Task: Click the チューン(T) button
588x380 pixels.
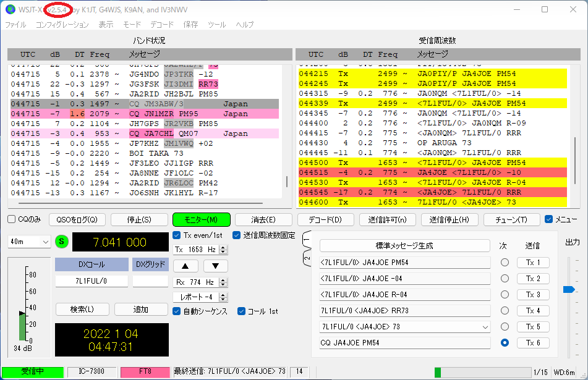Action: 511,219
